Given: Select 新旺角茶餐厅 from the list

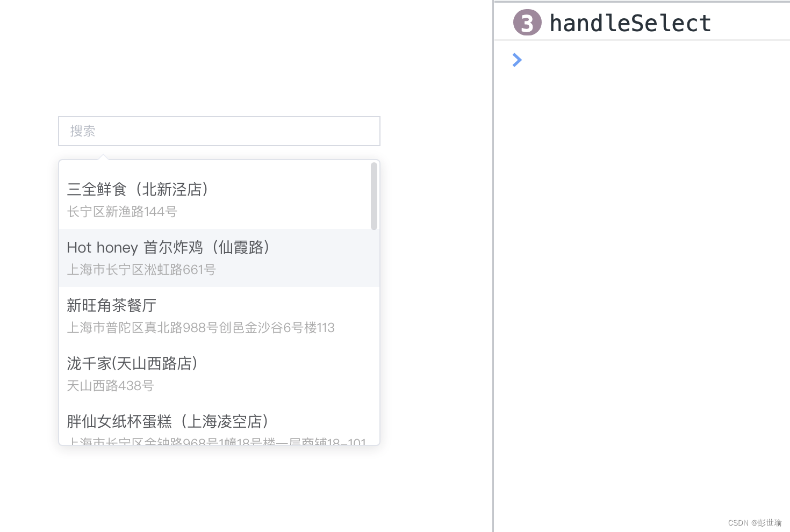Looking at the screenshot, I should coord(219,316).
